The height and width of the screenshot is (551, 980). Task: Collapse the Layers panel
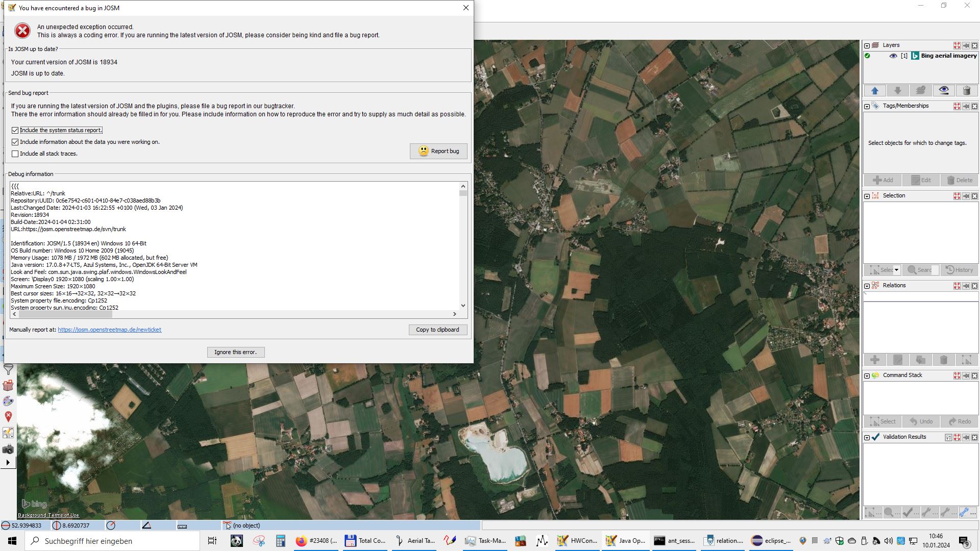click(867, 45)
